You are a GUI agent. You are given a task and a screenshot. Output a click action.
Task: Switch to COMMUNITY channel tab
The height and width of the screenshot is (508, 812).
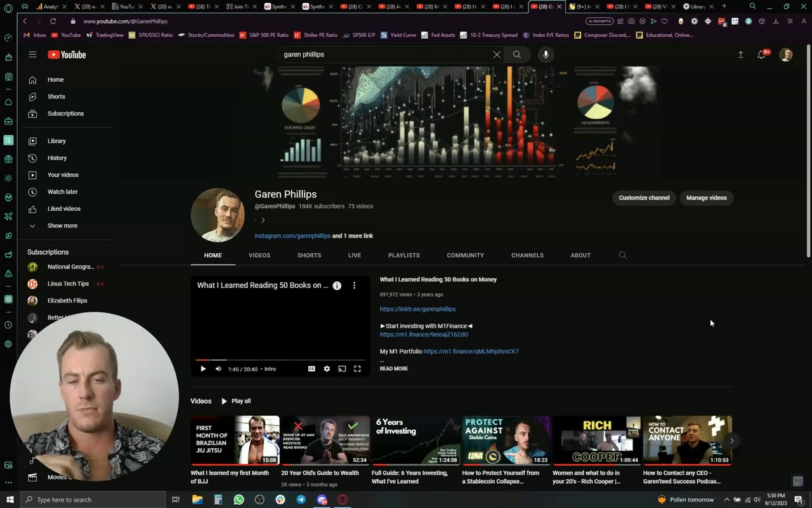click(x=465, y=255)
